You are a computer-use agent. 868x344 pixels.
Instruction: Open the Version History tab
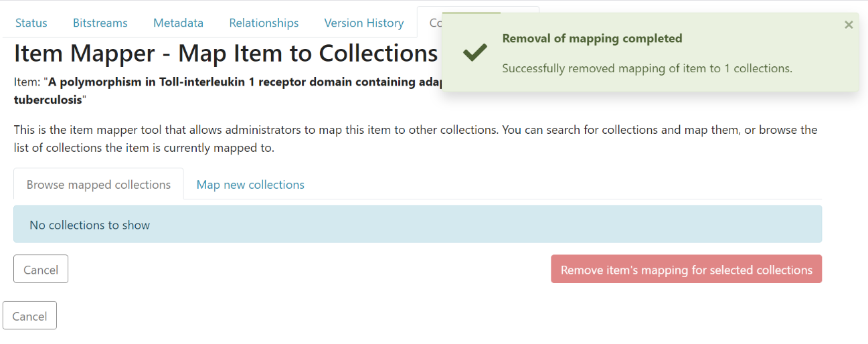tap(364, 23)
